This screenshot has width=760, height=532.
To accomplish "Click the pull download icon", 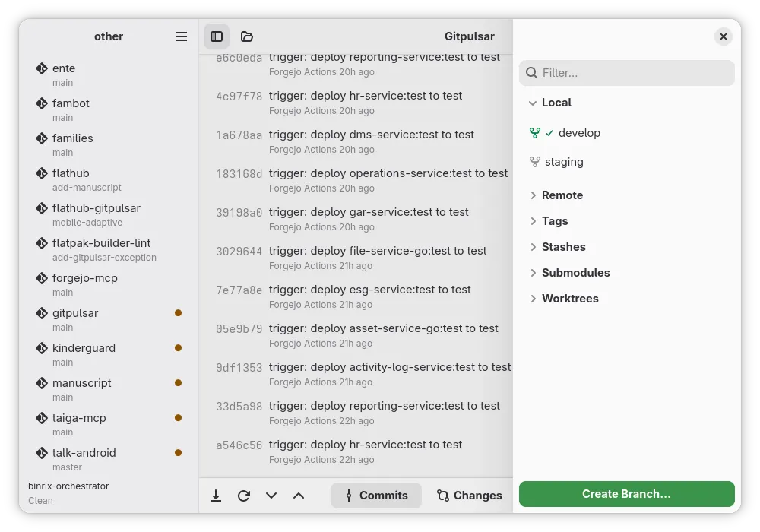I will (x=216, y=496).
